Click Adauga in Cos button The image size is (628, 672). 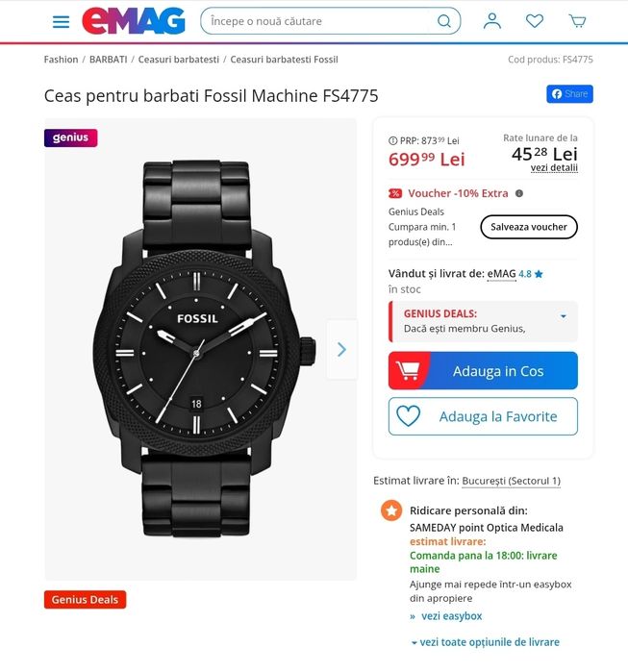(x=483, y=371)
